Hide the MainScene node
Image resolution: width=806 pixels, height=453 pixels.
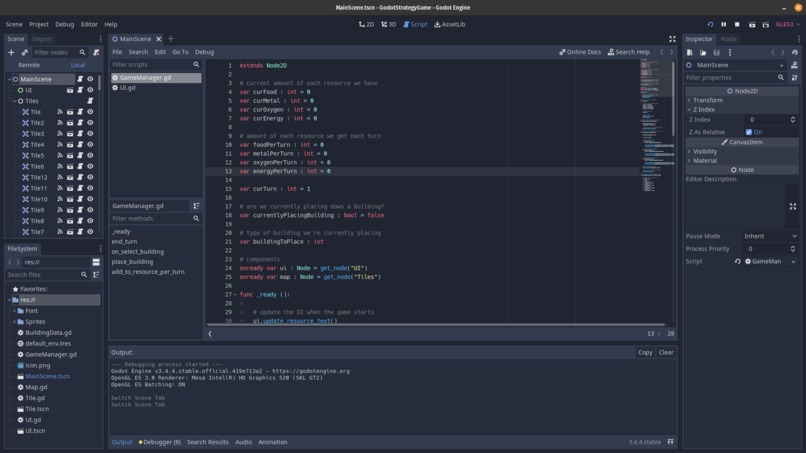90,79
